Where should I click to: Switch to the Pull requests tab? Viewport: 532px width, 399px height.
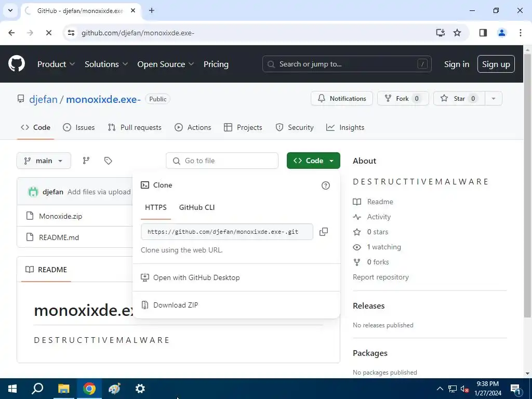click(x=135, y=127)
